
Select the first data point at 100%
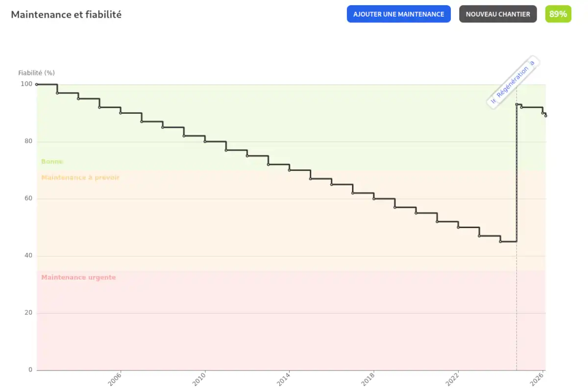[x=37, y=84]
